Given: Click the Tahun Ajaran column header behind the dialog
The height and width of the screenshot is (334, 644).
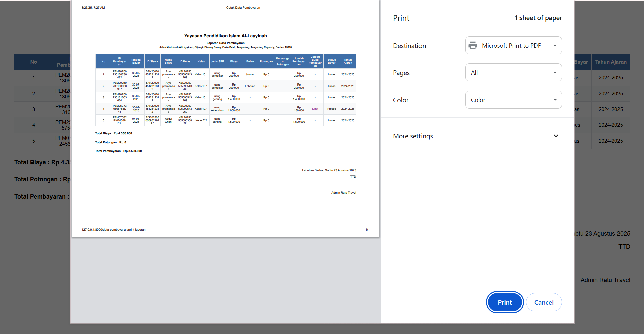Looking at the screenshot, I should (x=610, y=62).
